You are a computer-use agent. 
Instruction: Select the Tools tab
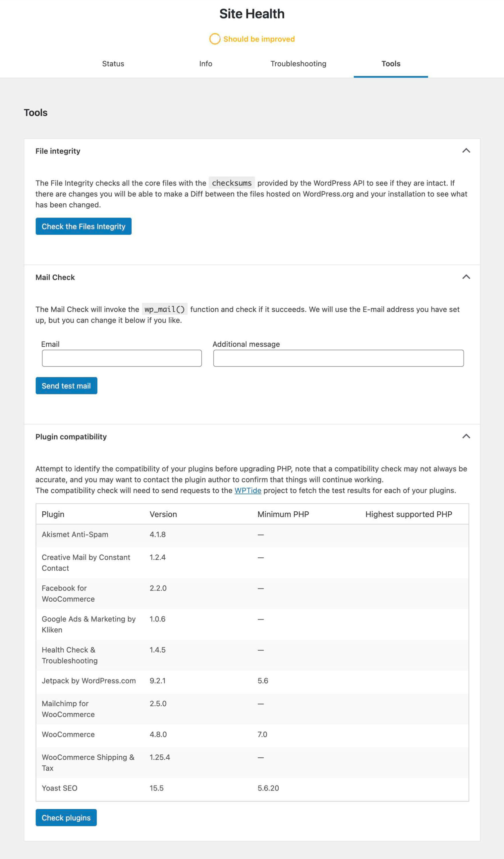[x=391, y=64]
